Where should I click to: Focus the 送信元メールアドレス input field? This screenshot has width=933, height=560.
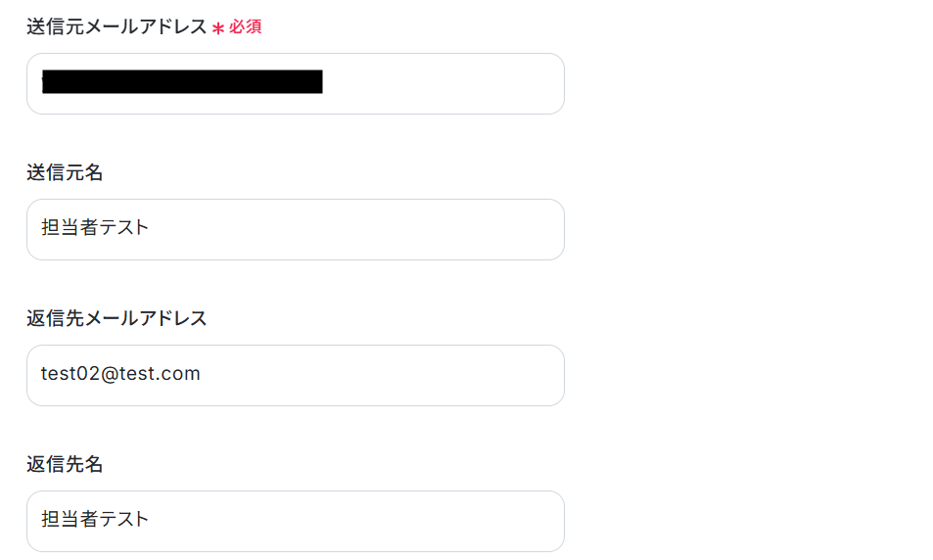point(295,83)
